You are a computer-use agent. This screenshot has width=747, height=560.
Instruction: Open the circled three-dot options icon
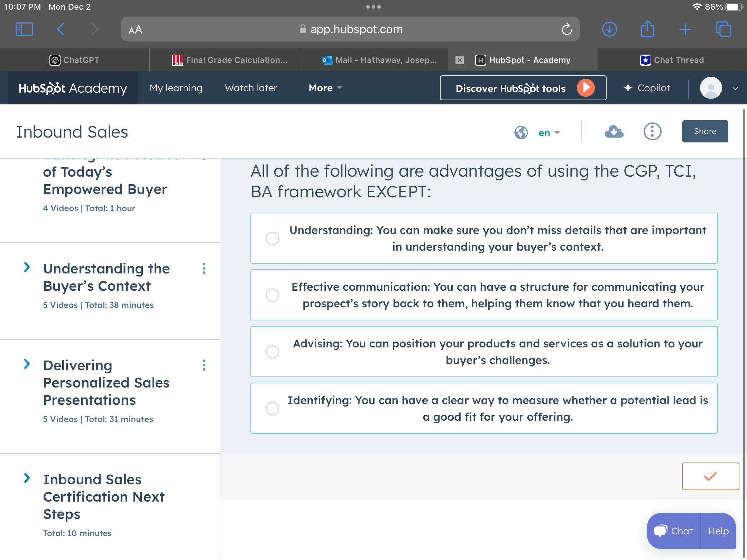(x=652, y=132)
